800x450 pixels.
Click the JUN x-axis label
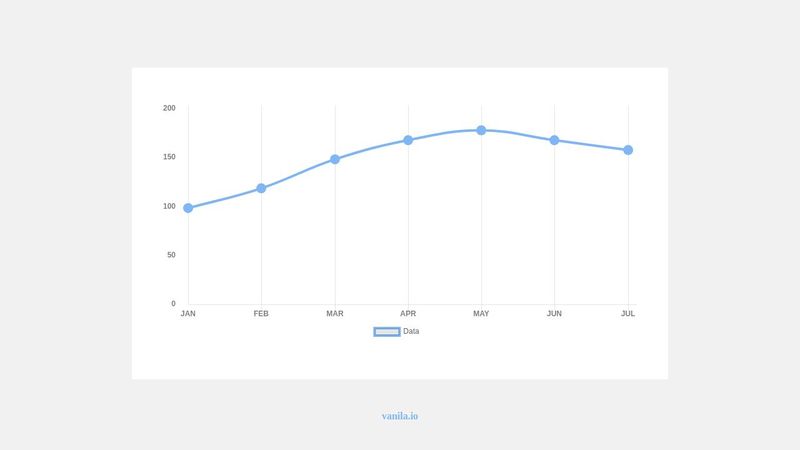click(x=554, y=314)
